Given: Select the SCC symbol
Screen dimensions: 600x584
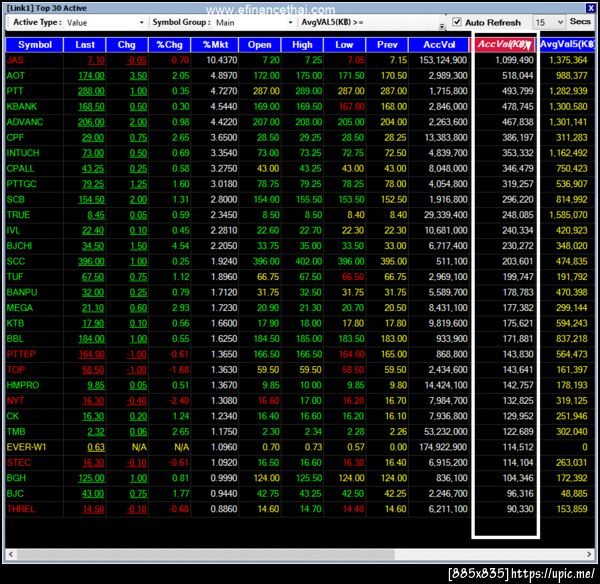Looking at the screenshot, I should pos(16,261).
